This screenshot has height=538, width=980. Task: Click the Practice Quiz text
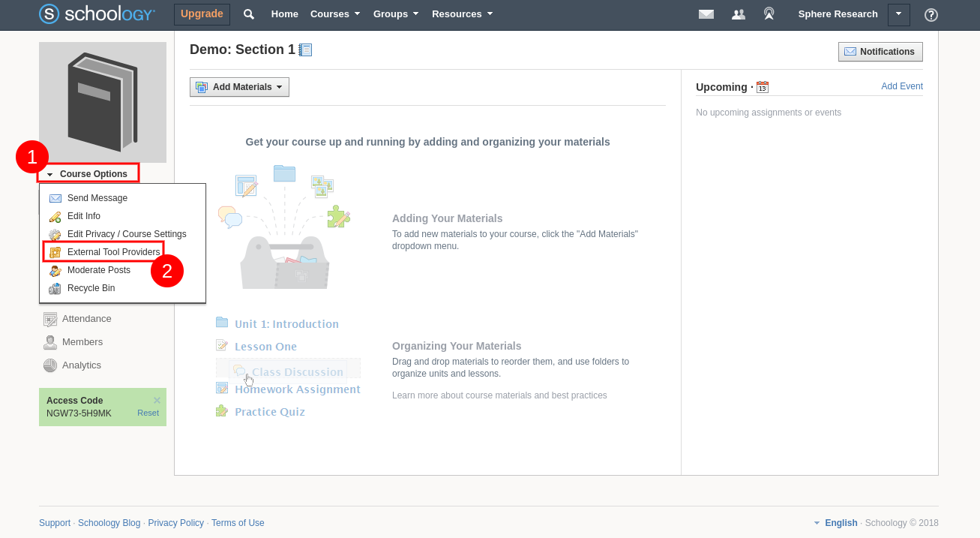click(x=270, y=412)
